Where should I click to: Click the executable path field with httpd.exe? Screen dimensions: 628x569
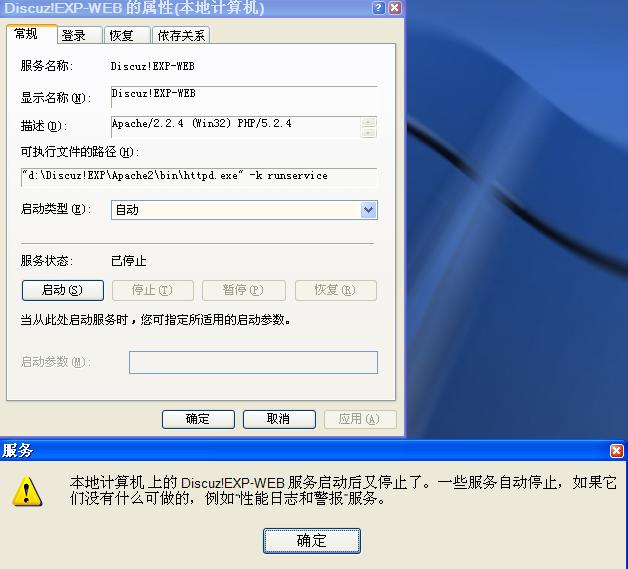199,177
